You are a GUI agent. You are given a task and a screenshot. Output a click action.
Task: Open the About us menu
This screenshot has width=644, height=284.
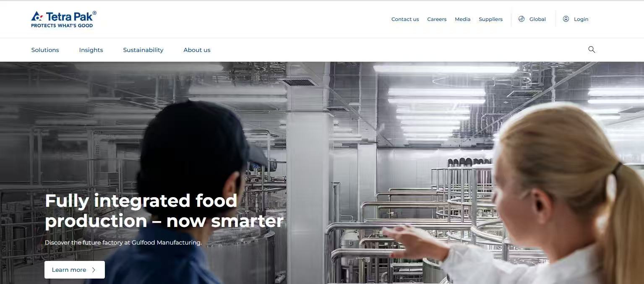pos(197,50)
